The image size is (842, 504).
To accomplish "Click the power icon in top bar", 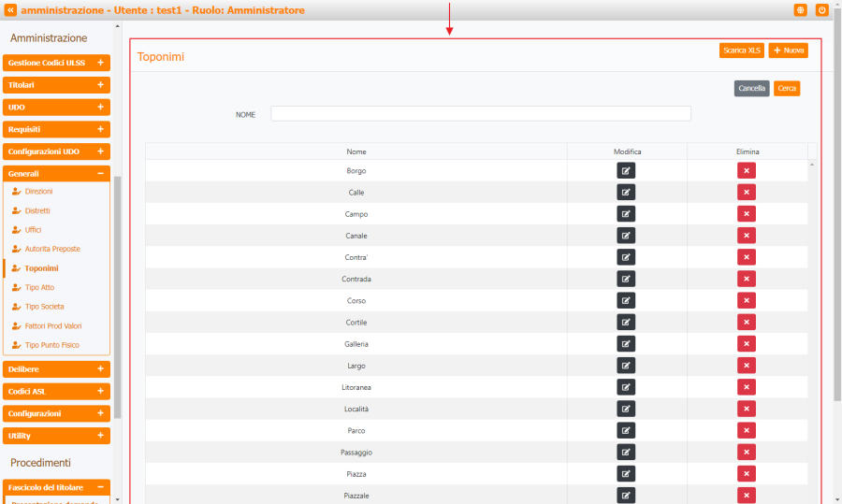I will coord(822,10).
